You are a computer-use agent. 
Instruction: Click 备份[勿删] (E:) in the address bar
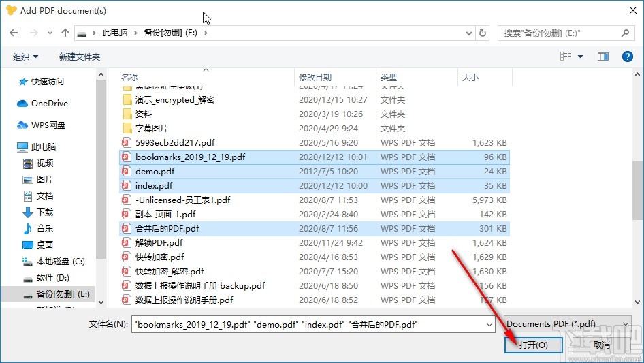(170, 33)
